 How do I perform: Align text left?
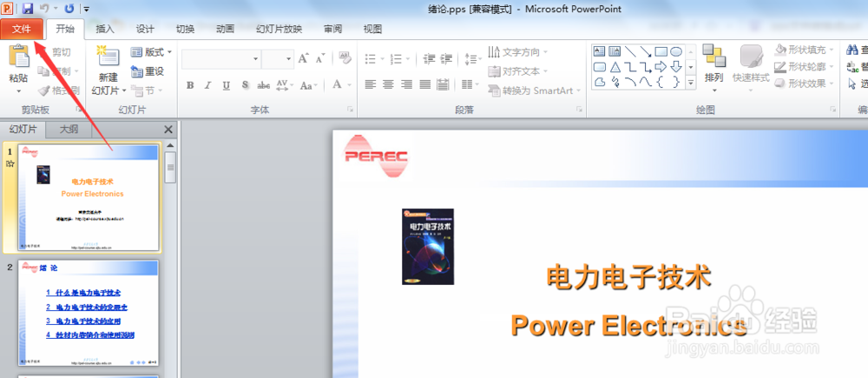[x=371, y=84]
